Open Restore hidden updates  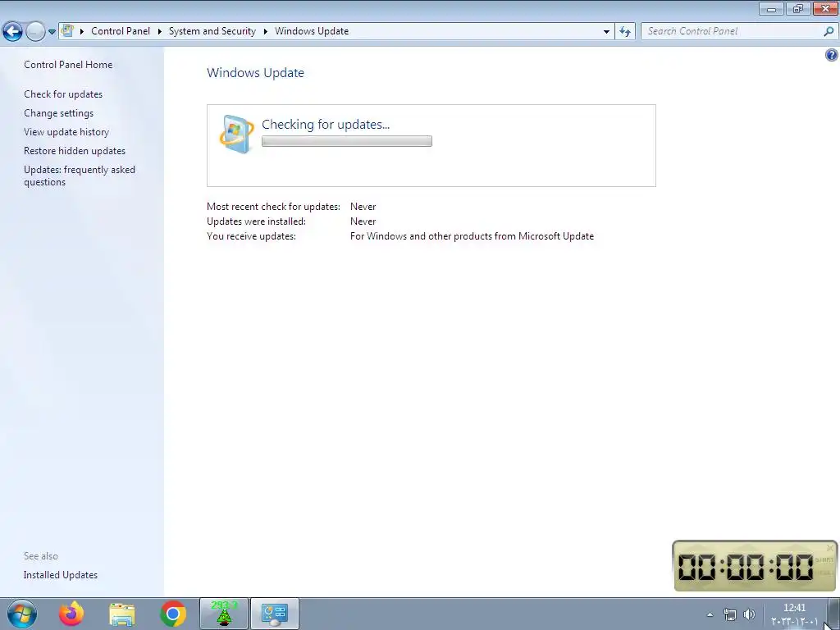[75, 151]
